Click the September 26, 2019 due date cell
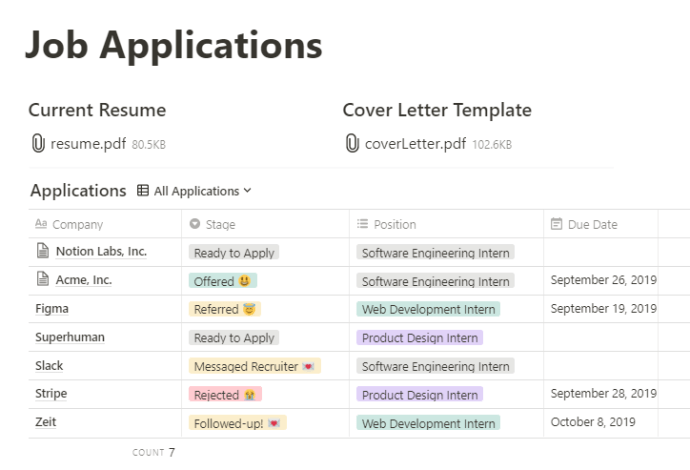This screenshot has height=470, width=690. pyautogui.click(x=603, y=280)
